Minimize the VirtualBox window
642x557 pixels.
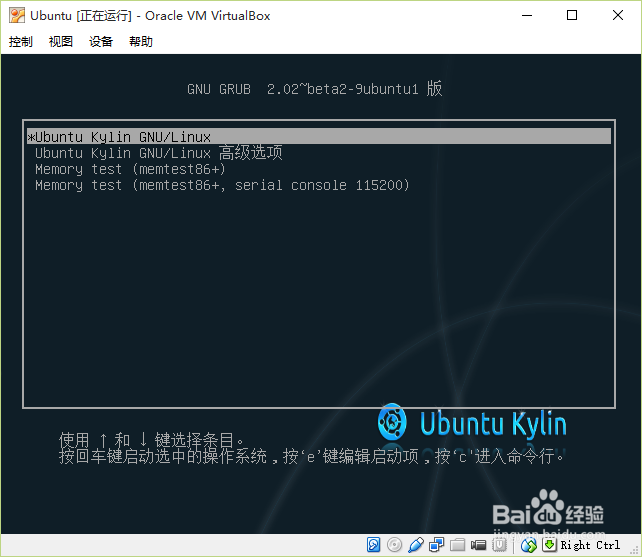click(527, 16)
